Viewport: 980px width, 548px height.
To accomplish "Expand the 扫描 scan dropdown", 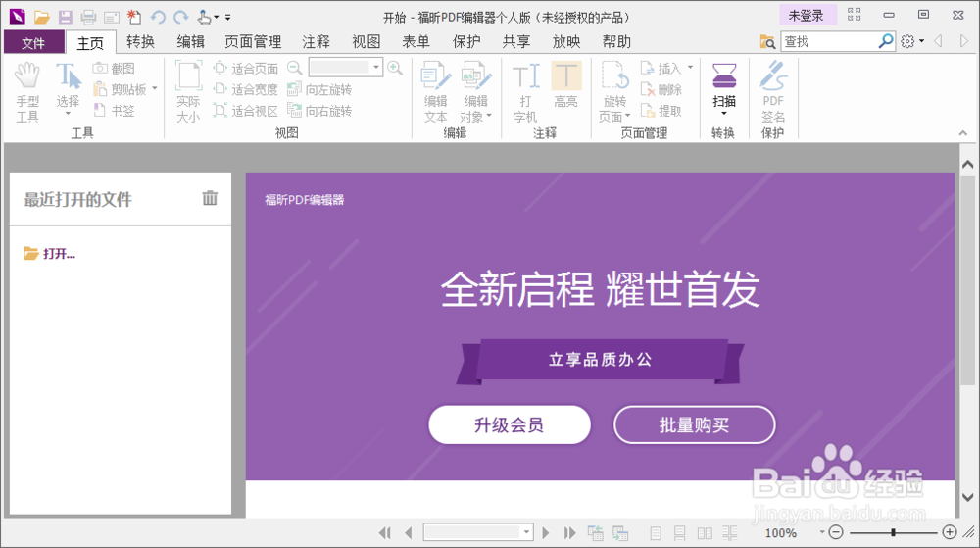I will (x=724, y=114).
